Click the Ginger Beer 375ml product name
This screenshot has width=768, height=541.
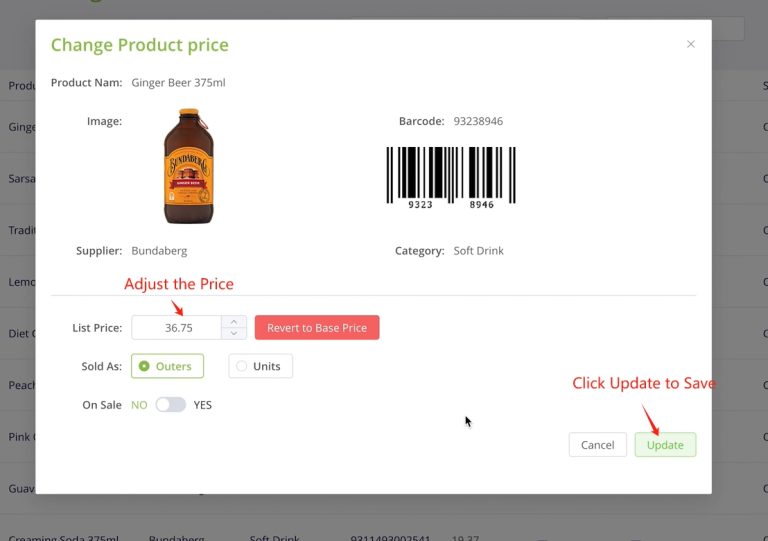click(178, 82)
